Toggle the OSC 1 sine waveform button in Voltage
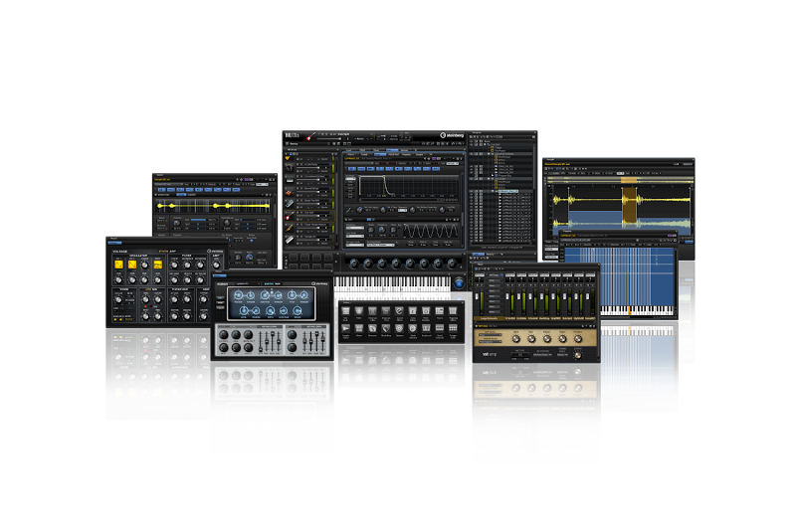 [118, 265]
